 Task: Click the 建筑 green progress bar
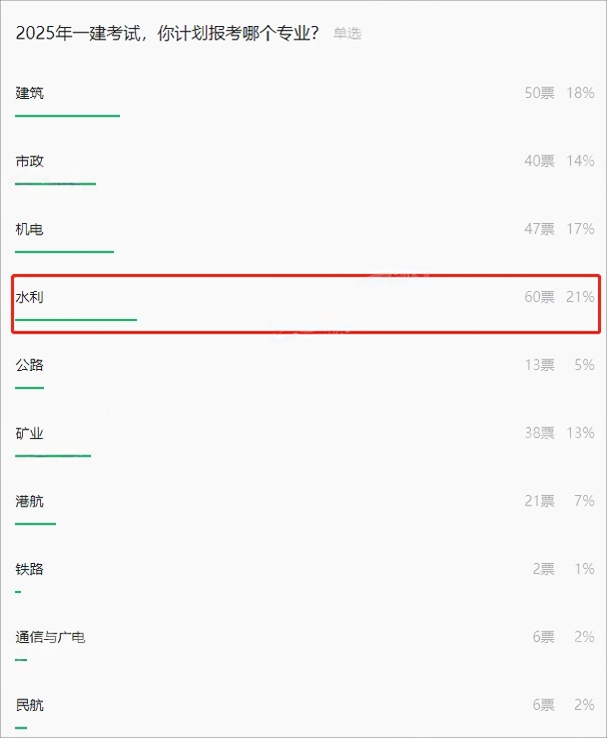pos(67,116)
